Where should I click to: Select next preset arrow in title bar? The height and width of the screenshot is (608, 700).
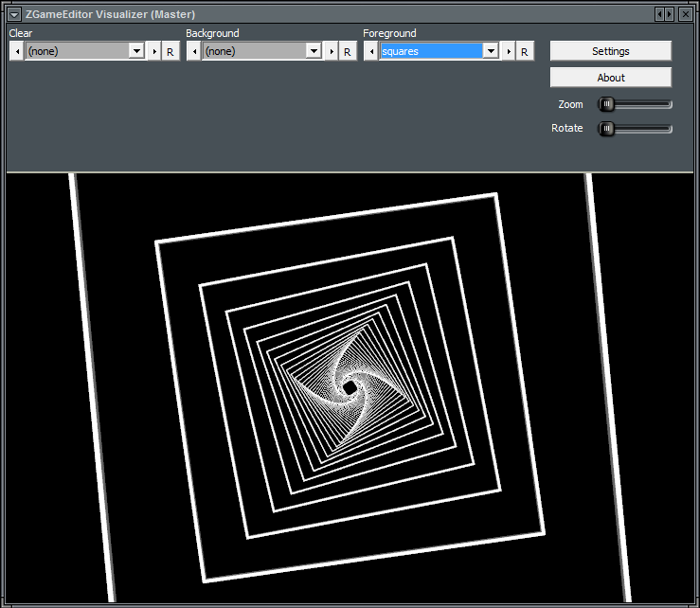[x=669, y=14]
